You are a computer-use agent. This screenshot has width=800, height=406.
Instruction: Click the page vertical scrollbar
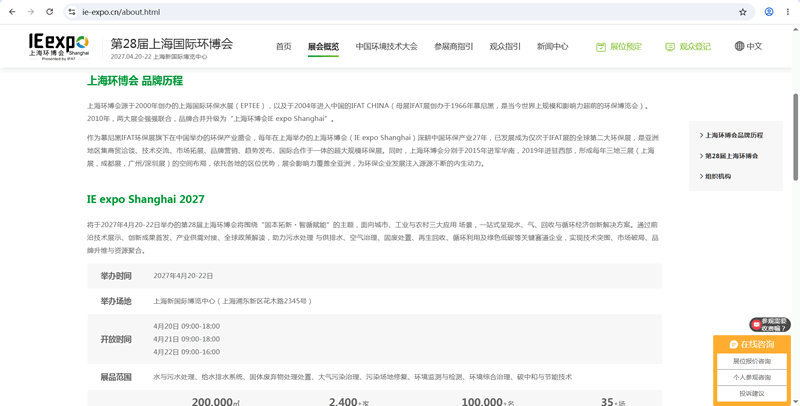coord(795,136)
